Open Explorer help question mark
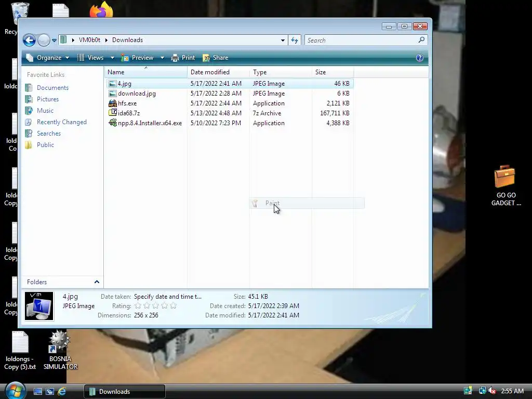 [420, 58]
